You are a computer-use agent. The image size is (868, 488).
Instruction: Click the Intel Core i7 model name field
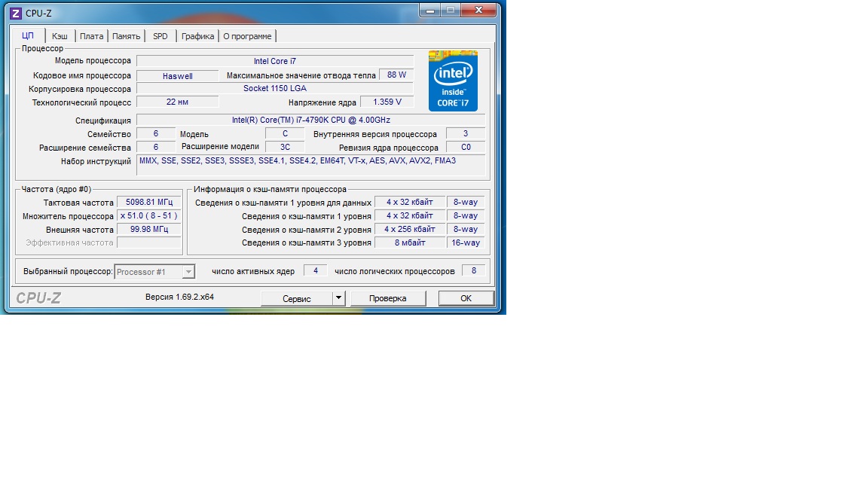click(275, 62)
